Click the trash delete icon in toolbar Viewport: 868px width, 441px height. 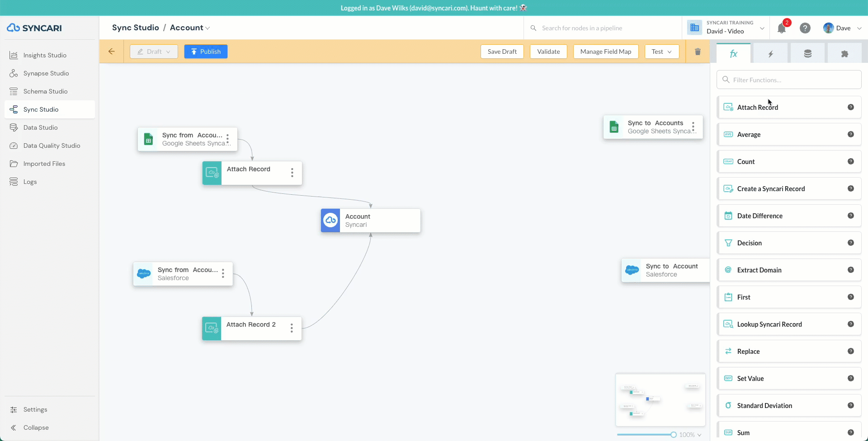[x=698, y=52]
